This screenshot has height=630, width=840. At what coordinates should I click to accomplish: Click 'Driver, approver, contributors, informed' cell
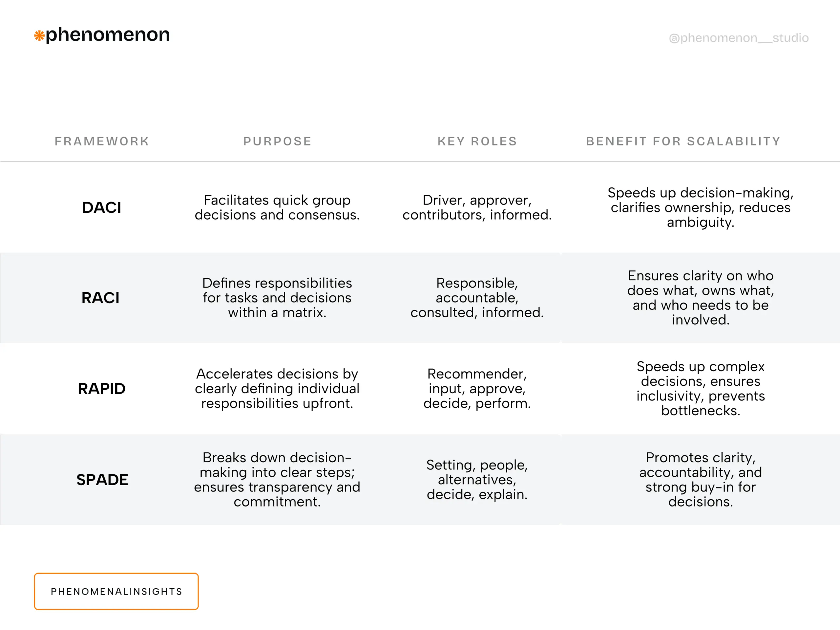coord(477,207)
